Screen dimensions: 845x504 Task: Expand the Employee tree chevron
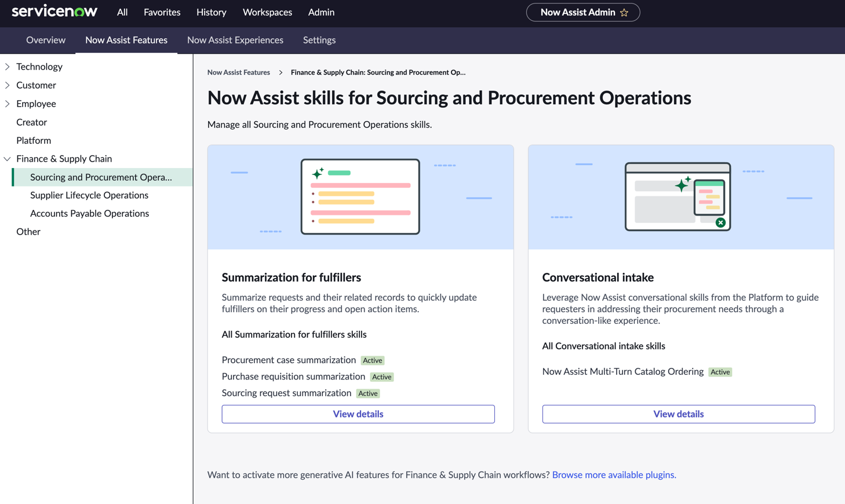(x=7, y=104)
